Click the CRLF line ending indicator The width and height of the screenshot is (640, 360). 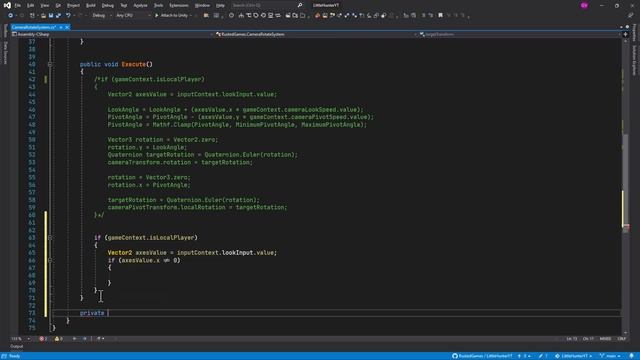click(622, 339)
